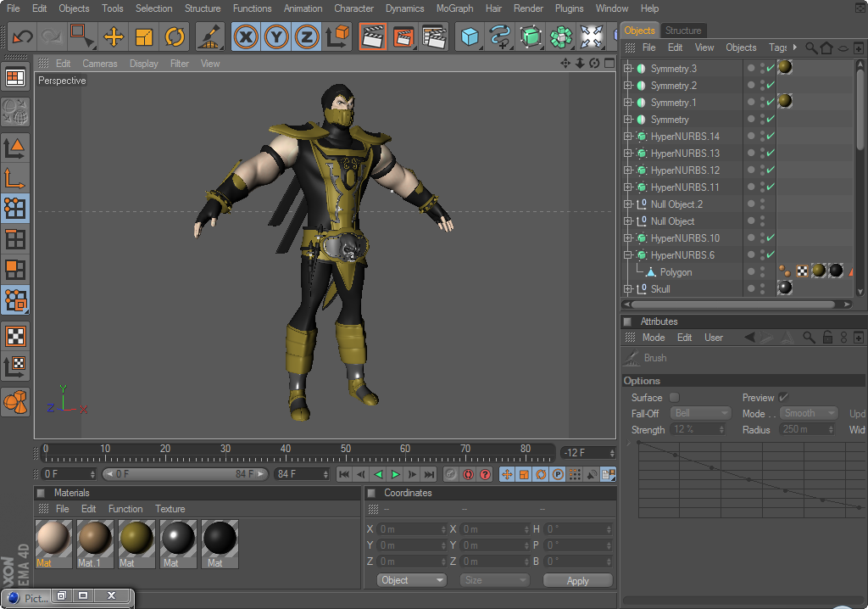Open the Character menu
868x609 pixels.
pyautogui.click(x=353, y=8)
